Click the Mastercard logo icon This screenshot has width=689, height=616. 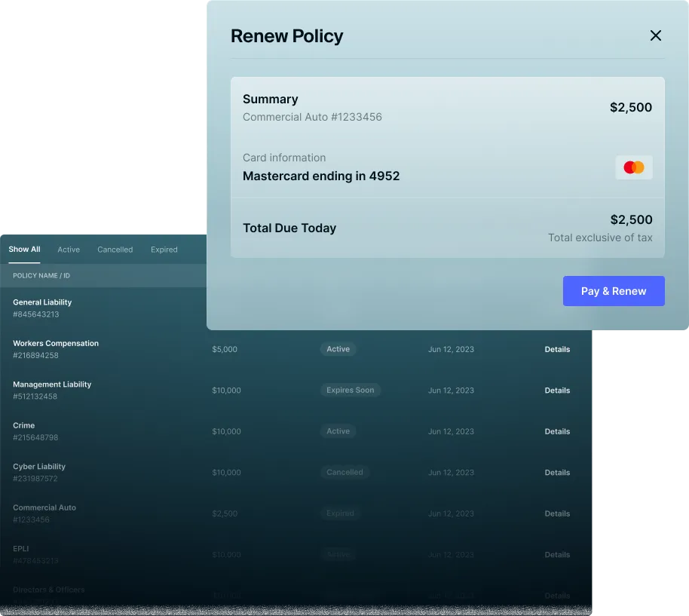click(x=634, y=167)
